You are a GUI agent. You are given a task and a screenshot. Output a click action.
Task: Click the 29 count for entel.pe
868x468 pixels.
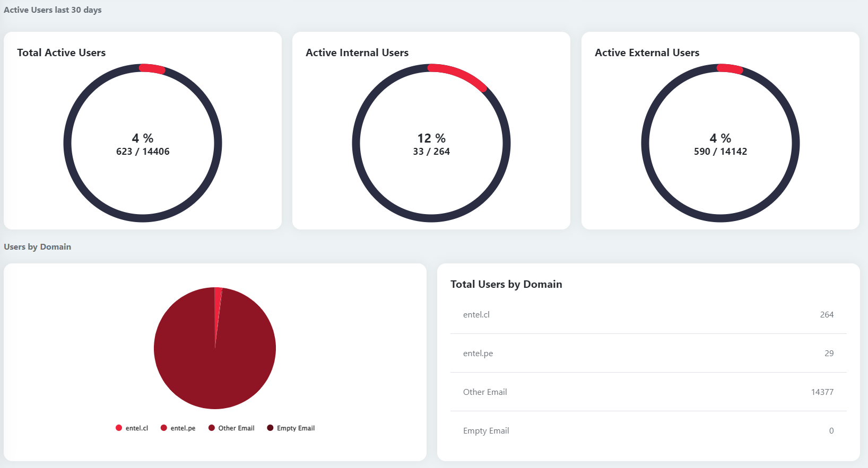[829, 354]
